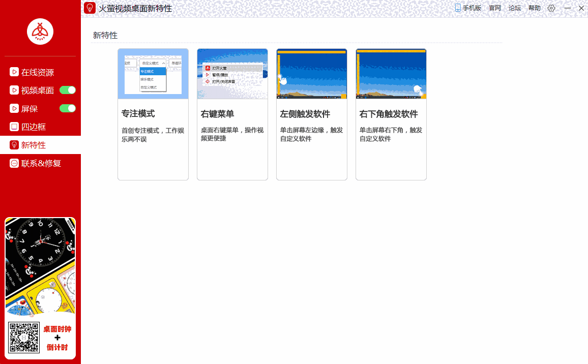The image size is (588, 364).
Task: Click the firefly logo at sidebar top
Action: (40, 32)
